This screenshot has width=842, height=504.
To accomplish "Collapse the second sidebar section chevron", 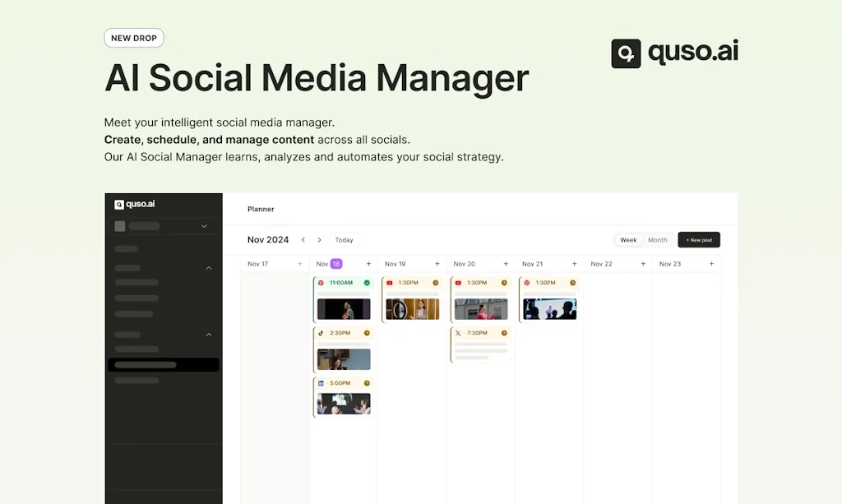I will coord(209,335).
